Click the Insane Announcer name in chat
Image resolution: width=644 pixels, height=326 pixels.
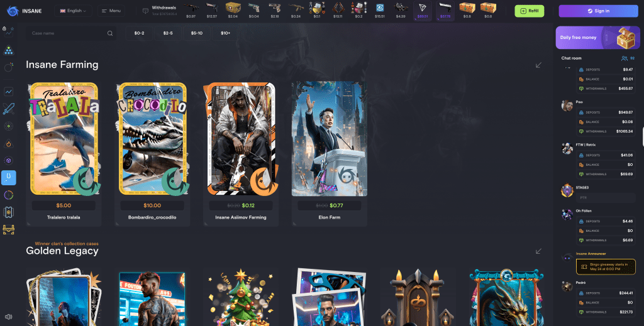pos(591,254)
